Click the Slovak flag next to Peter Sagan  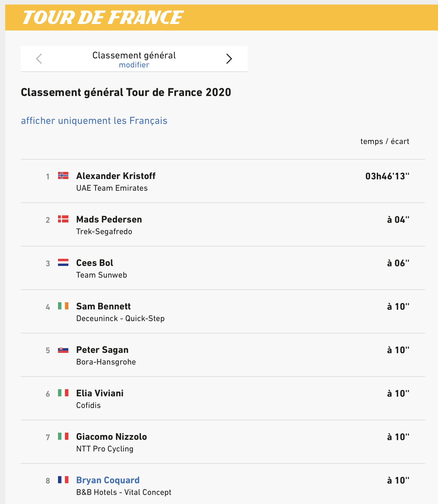[63, 350]
